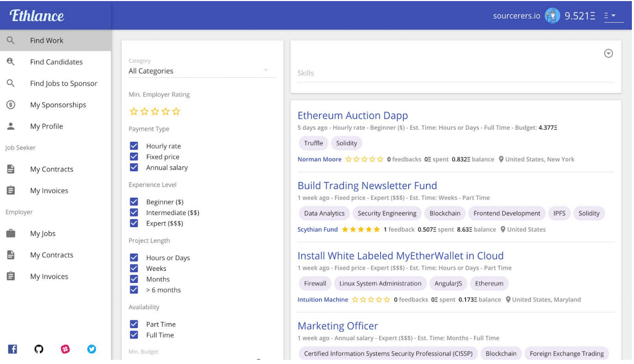Set minimum employer rating to five stars
634x364 pixels.
[176, 111]
